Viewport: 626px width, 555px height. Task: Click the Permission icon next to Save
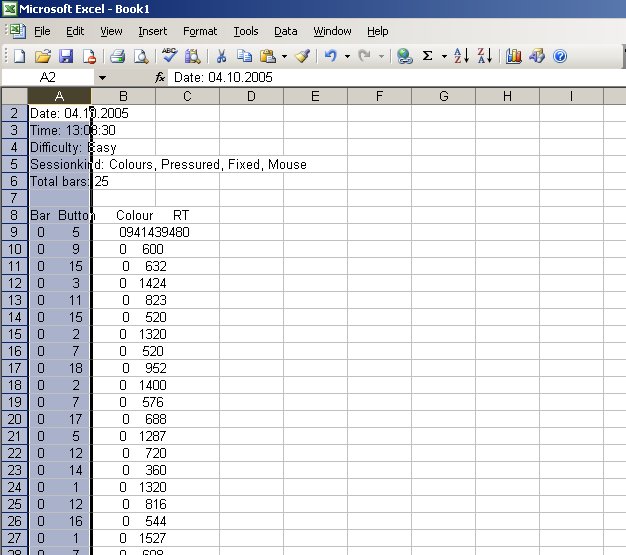click(x=89, y=56)
